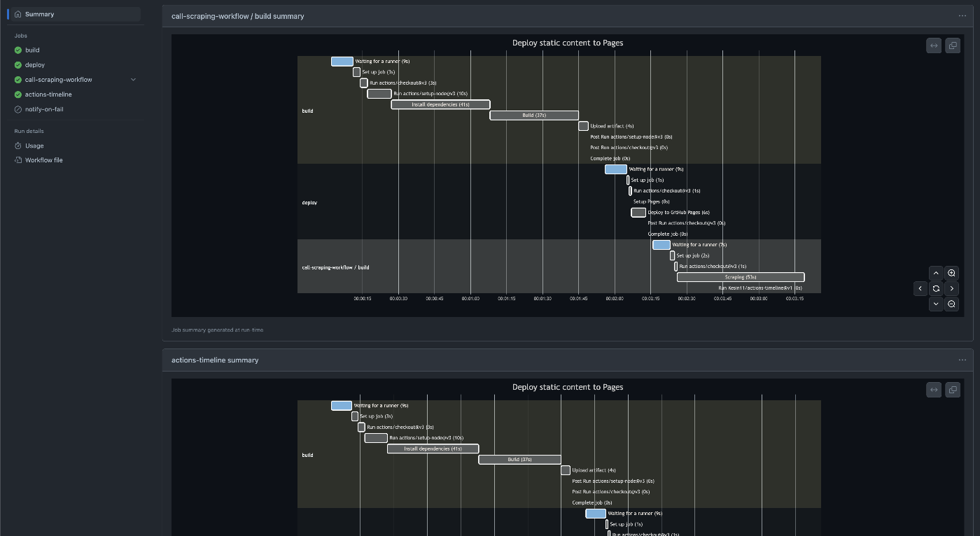
Task: Click the blue Waiting for a runner (7s) bar
Action: [x=661, y=245]
